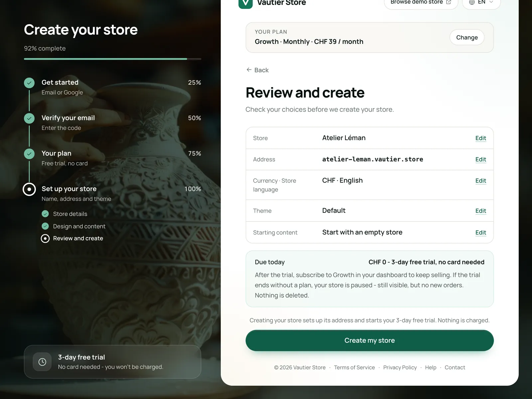The height and width of the screenshot is (399, 532).
Task: Select Review and create sub-step
Action: pyautogui.click(x=72, y=238)
